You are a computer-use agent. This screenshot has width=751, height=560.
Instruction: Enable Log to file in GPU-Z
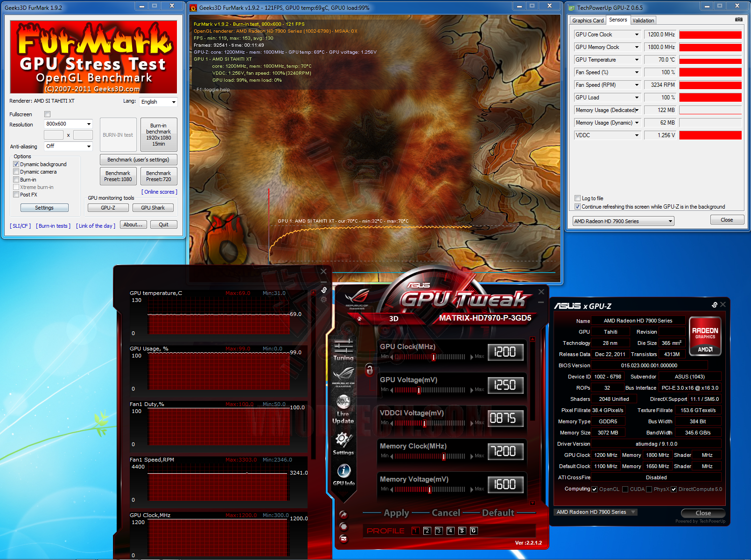pyautogui.click(x=578, y=198)
